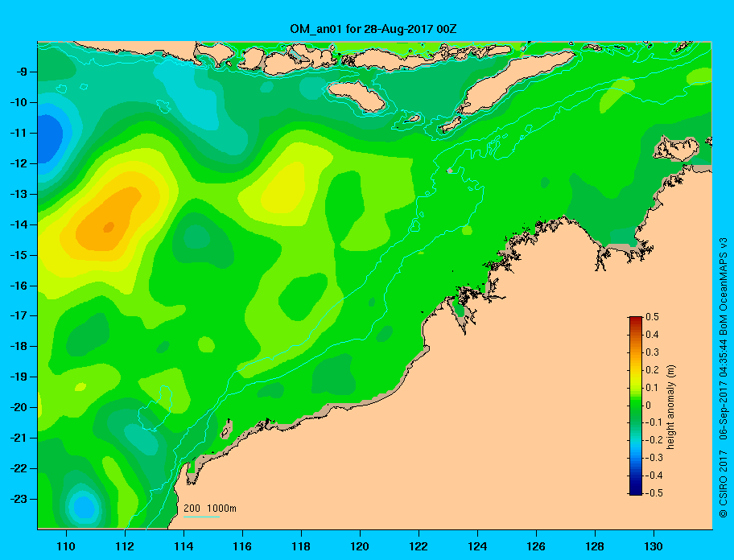Click longitude label 130 on the axis
This screenshot has height=560, width=734.
[x=654, y=546]
